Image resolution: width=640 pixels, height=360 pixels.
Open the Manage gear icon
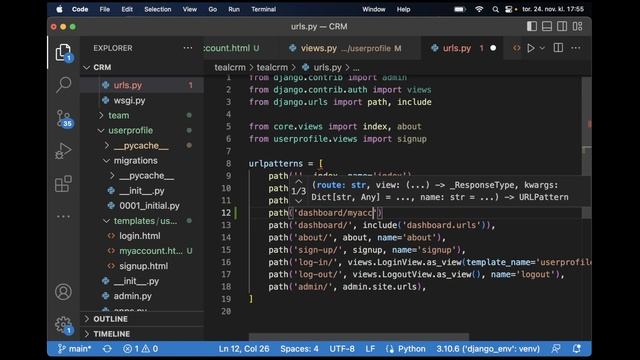(x=63, y=325)
